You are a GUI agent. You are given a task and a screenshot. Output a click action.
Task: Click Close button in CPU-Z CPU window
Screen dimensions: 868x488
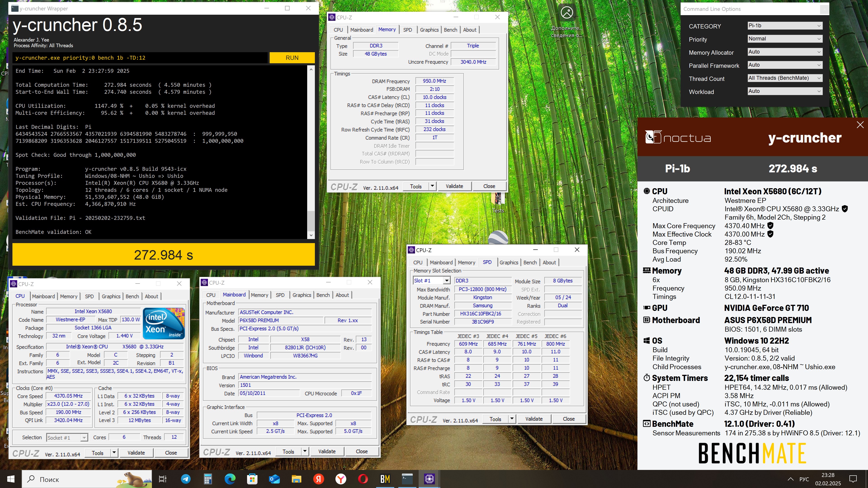coord(171,453)
